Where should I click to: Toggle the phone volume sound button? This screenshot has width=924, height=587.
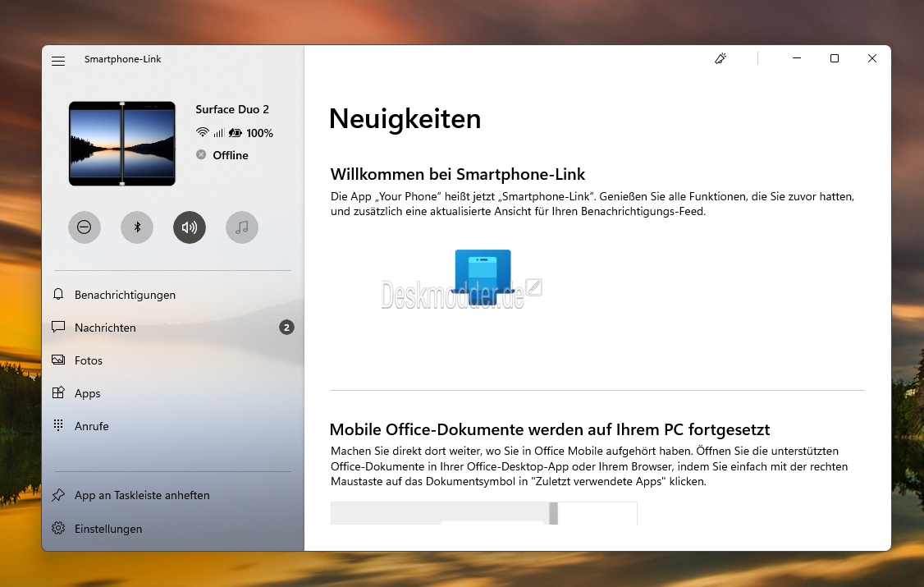[190, 227]
